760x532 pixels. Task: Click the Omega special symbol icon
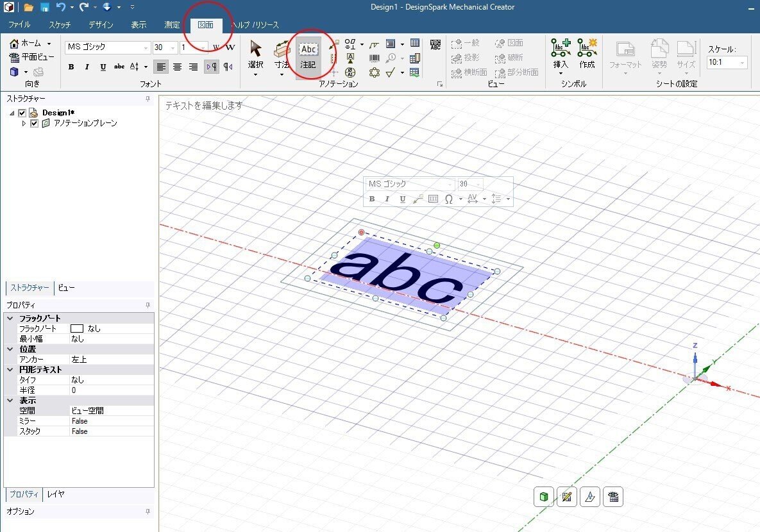click(x=449, y=199)
